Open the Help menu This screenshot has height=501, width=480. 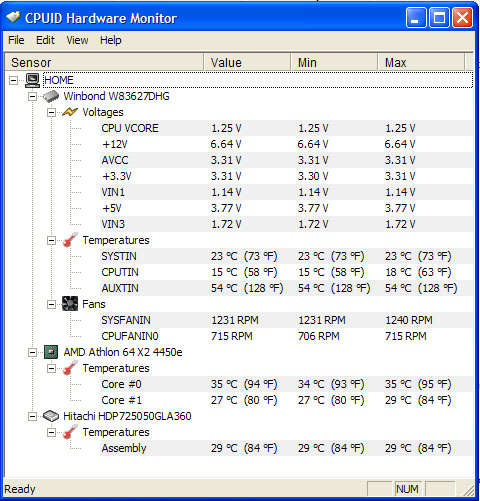pos(111,40)
